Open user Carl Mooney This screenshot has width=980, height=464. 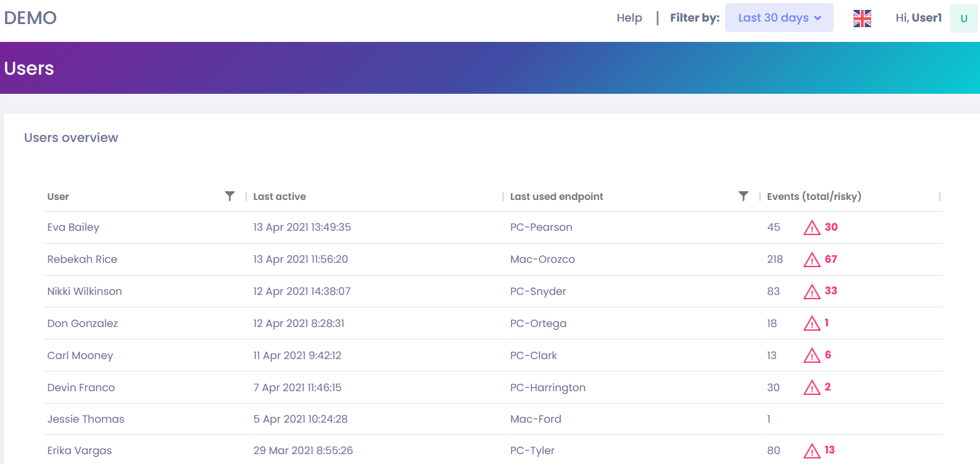(80, 355)
